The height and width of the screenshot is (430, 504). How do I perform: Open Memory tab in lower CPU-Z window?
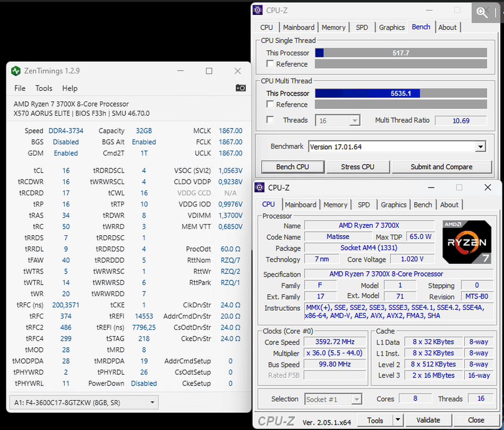(336, 205)
